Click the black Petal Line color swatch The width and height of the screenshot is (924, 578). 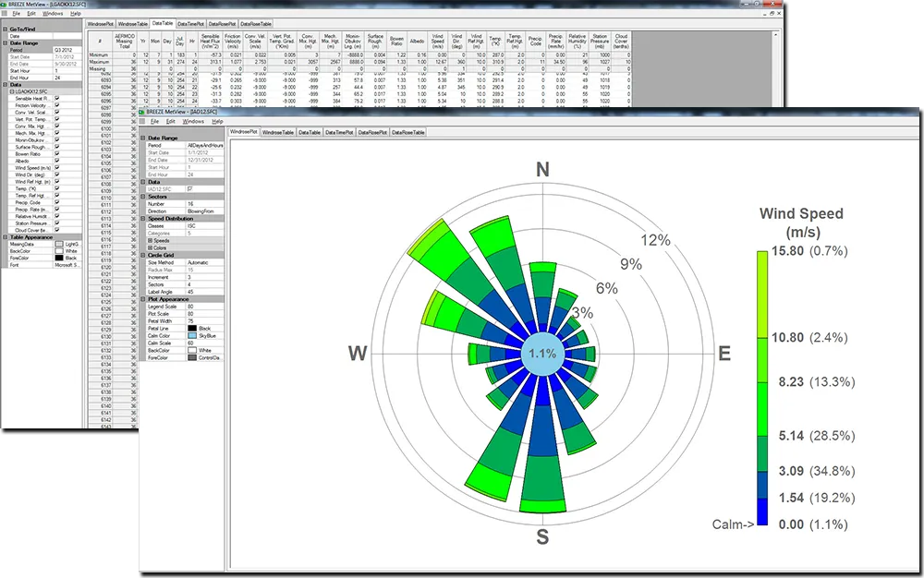tap(192, 329)
